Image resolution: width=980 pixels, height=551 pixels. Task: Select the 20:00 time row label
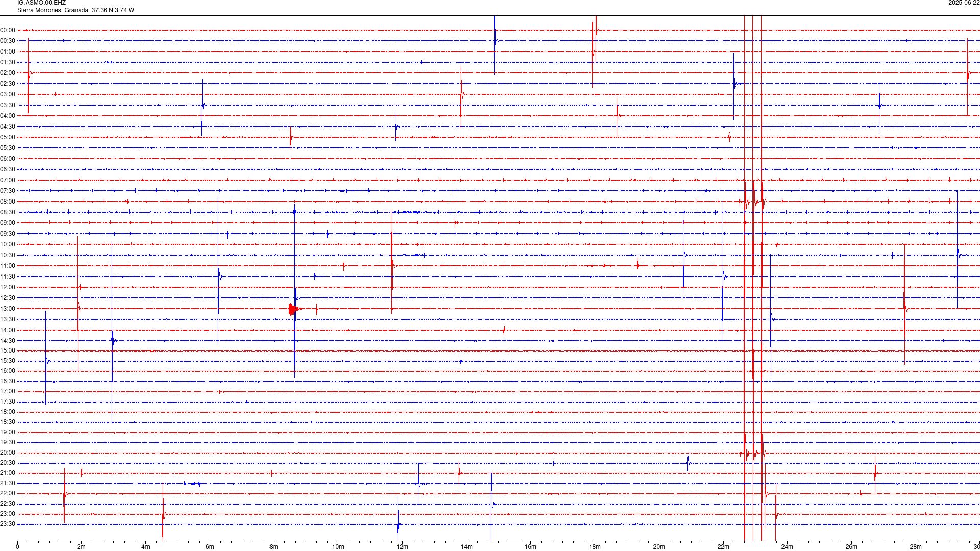pyautogui.click(x=8, y=453)
